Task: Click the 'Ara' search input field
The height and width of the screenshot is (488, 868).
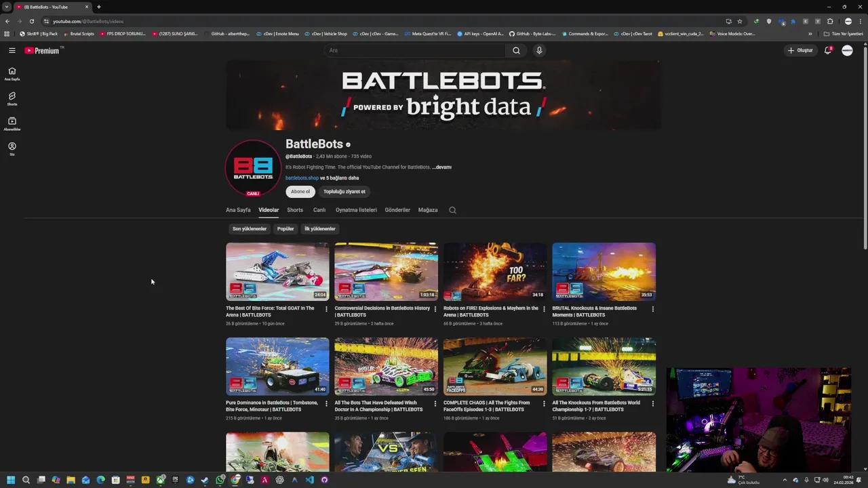Action: click(415, 50)
